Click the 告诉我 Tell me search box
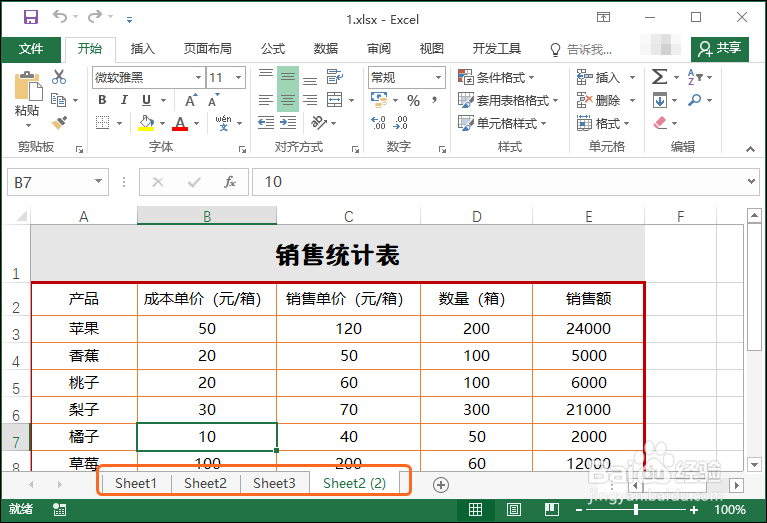 tap(581, 49)
